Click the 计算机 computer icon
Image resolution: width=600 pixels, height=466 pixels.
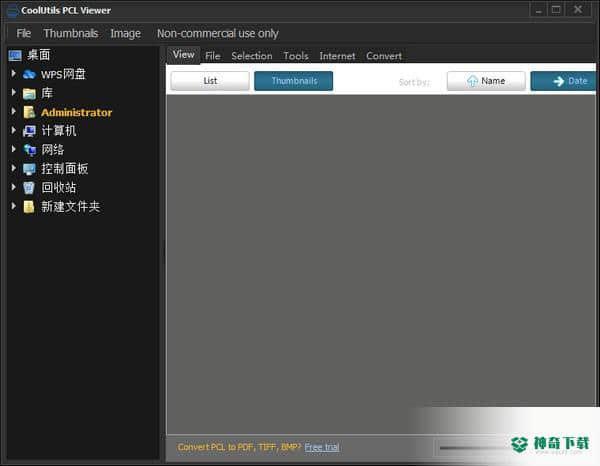point(29,131)
